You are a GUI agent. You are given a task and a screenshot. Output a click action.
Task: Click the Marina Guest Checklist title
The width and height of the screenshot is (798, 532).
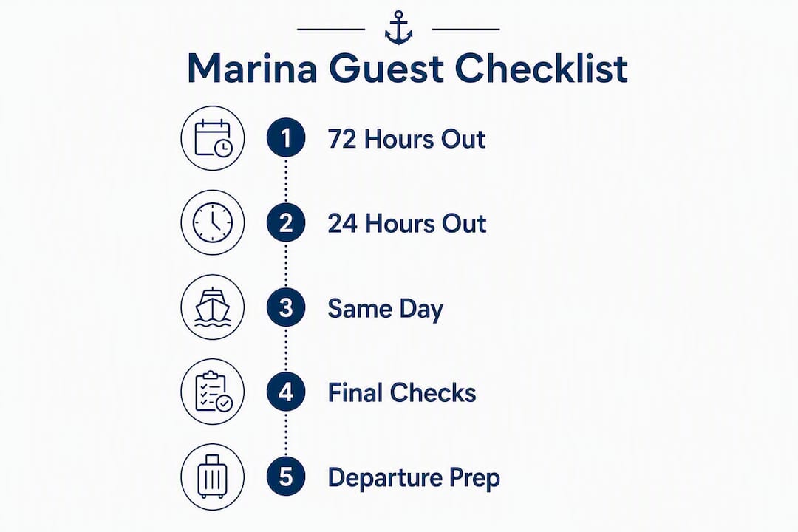coord(407,68)
